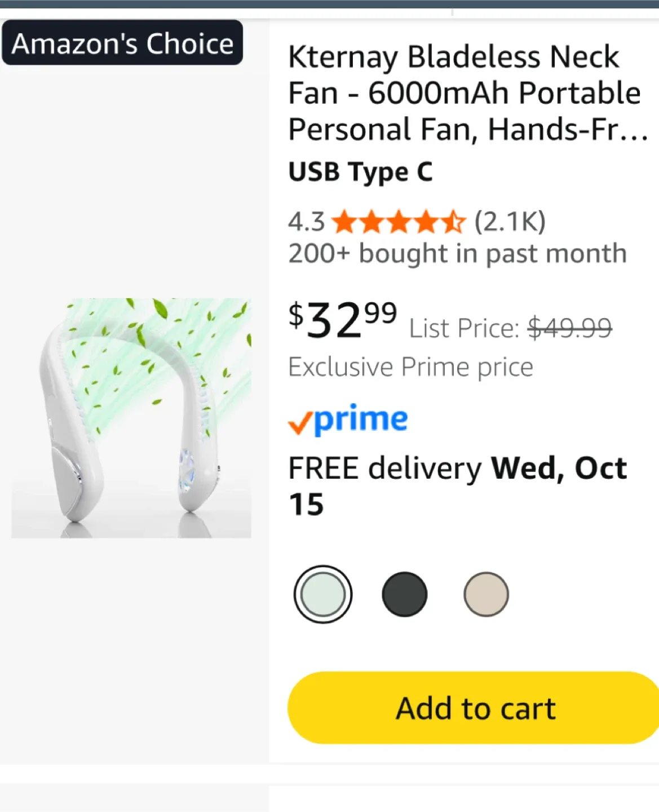Click the Add to cart button

pos(475,708)
